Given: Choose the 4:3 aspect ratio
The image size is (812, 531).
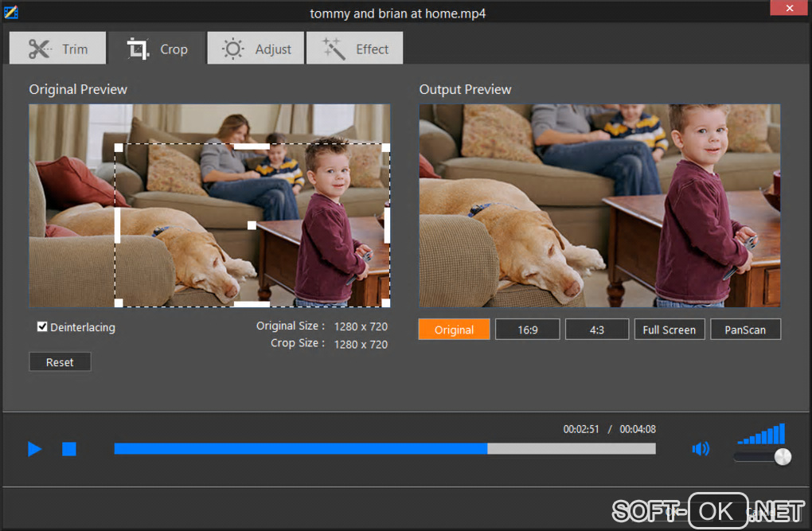Looking at the screenshot, I should click(x=596, y=330).
